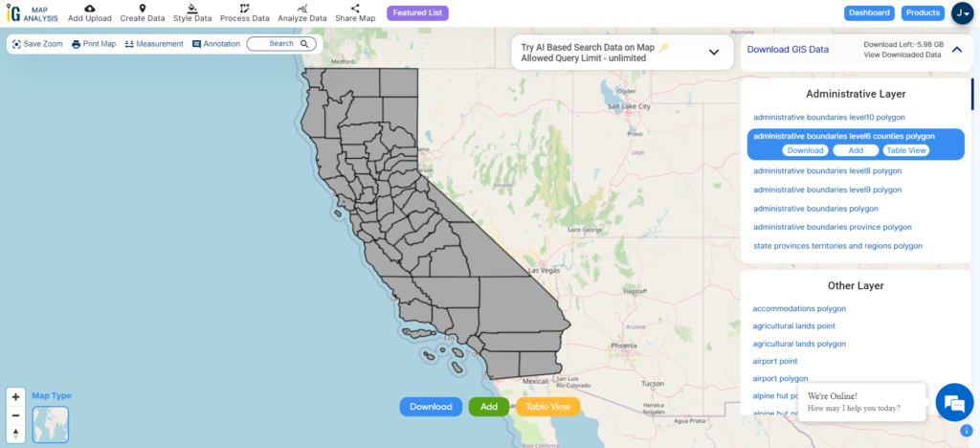The image size is (980, 448).
Task: Open the Share Map icon
Action: coord(355,8)
